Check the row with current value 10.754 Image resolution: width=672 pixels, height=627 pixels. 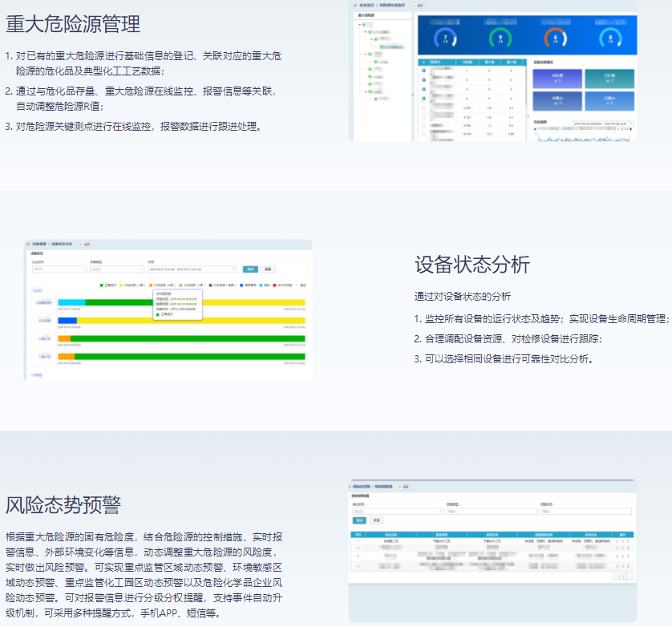(424, 133)
